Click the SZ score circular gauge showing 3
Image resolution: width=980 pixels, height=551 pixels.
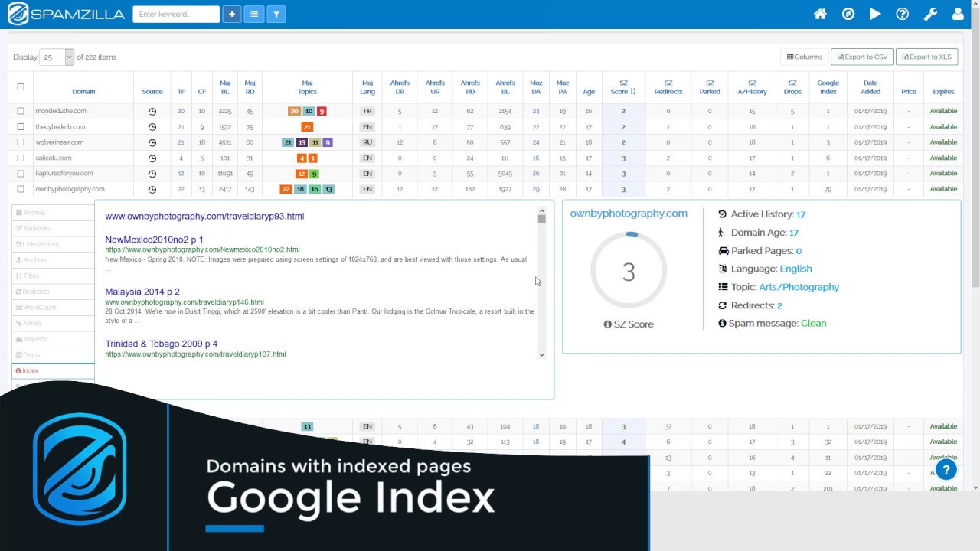629,271
